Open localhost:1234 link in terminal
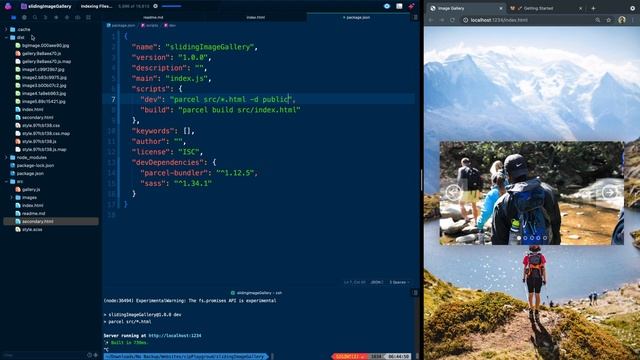Image resolution: width=640 pixels, height=360 pixels. pos(175,336)
